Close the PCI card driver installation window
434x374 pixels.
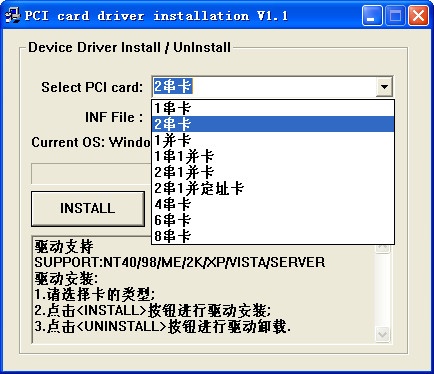pyautogui.click(x=419, y=16)
